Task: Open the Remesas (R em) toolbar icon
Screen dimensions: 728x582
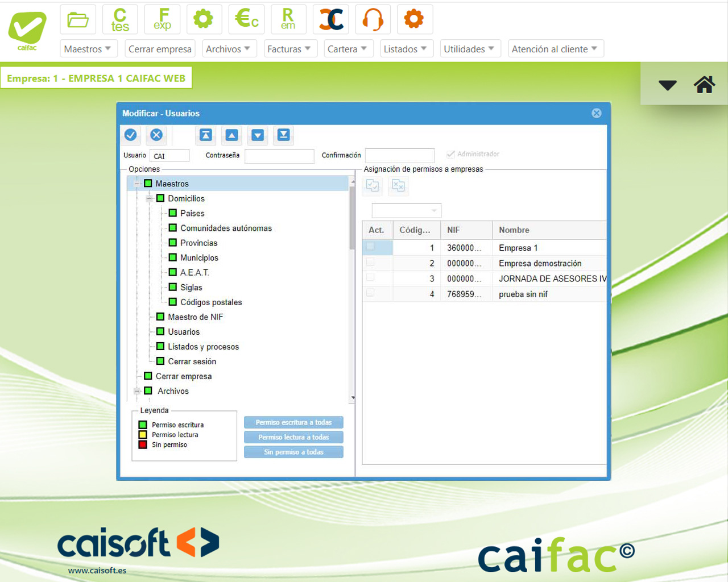Action: pos(288,19)
